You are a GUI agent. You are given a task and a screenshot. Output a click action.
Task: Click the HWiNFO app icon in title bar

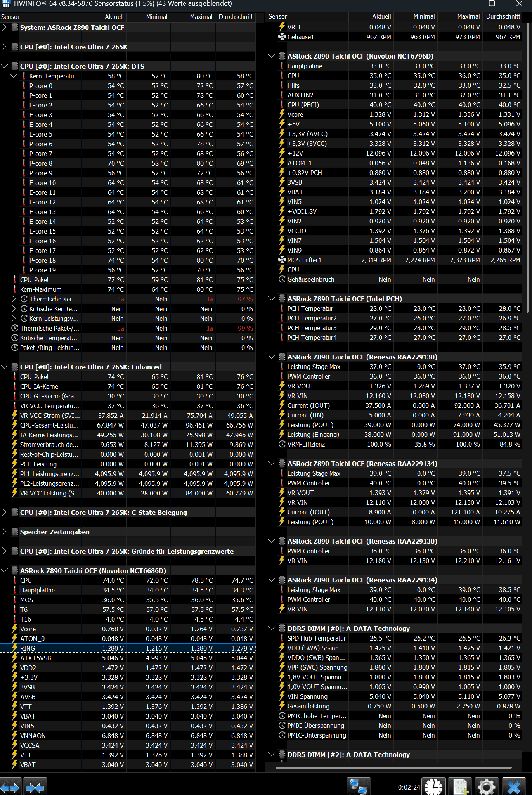click(6, 4)
